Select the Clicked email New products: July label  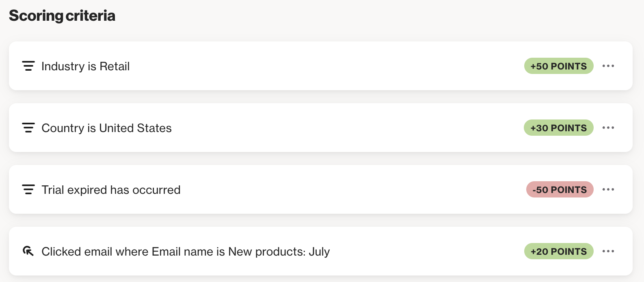click(186, 252)
